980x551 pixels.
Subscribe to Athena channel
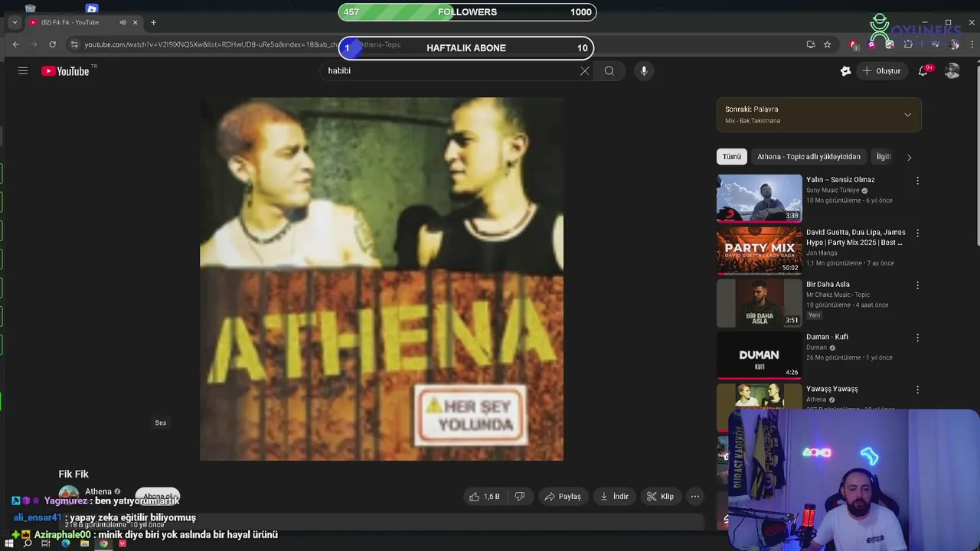click(x=157, y=497)
